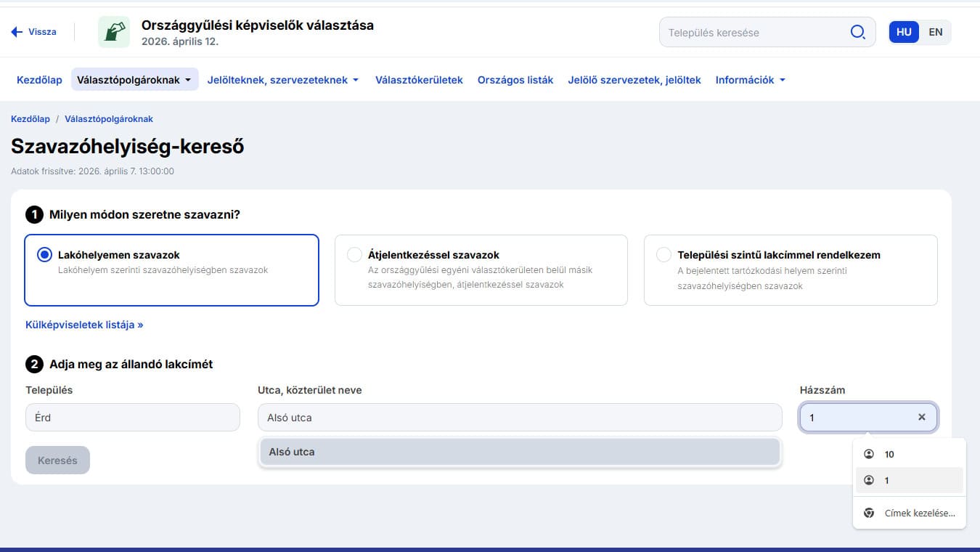Click the Chrome icon next to Címek kezelése
Viewport: 980px width, 552px height.
[x=869, y=514]
